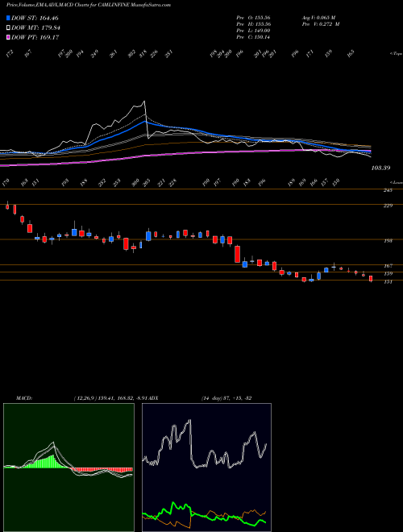Click the '<Lows' label at right edge

tap(396, 182)
